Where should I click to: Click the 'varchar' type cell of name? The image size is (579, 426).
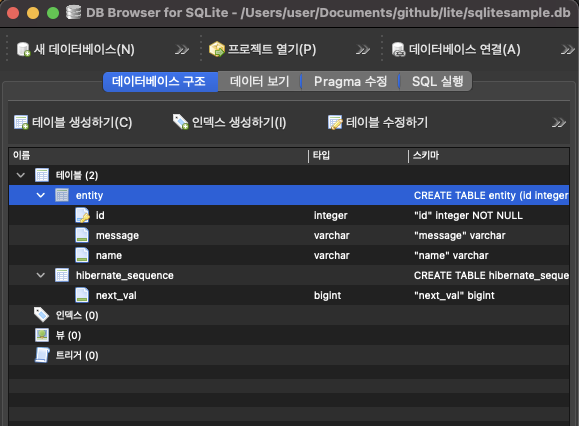331,255
